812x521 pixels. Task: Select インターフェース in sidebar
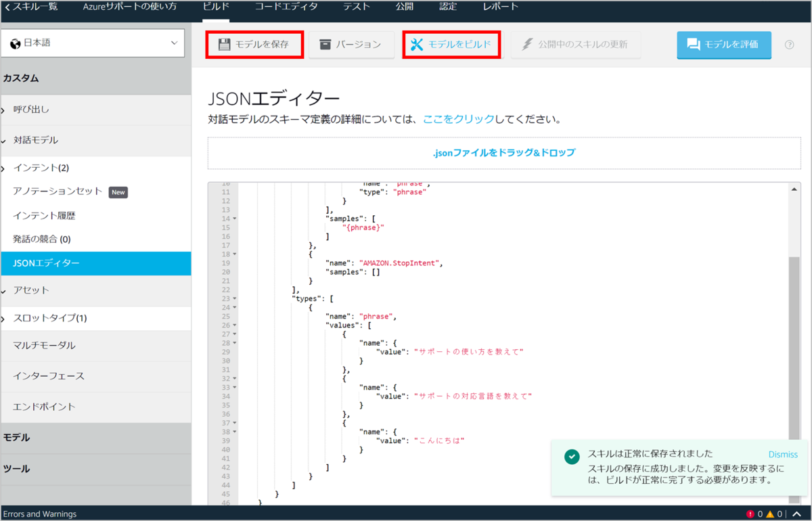tap(95, 376)
